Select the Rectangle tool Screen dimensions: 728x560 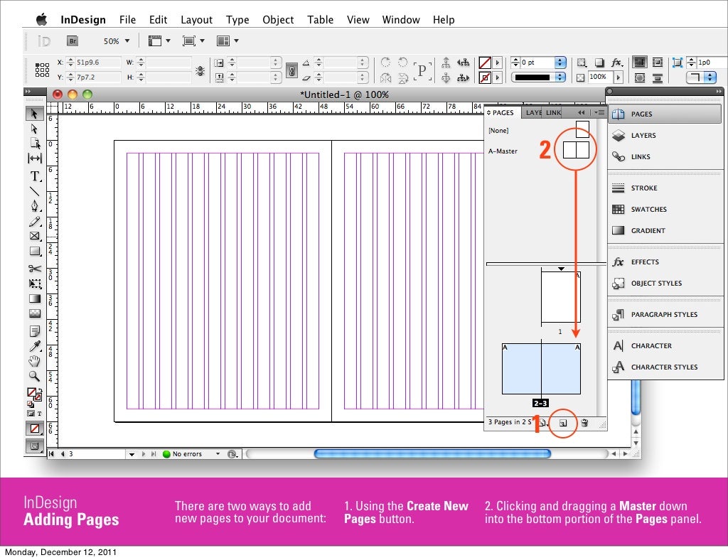pos(35,252)
